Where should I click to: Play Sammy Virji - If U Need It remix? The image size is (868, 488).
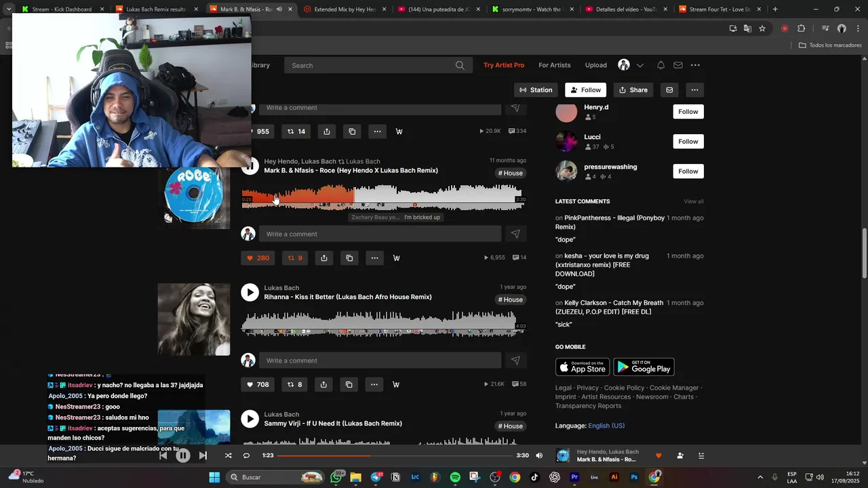tap(250, 419)
